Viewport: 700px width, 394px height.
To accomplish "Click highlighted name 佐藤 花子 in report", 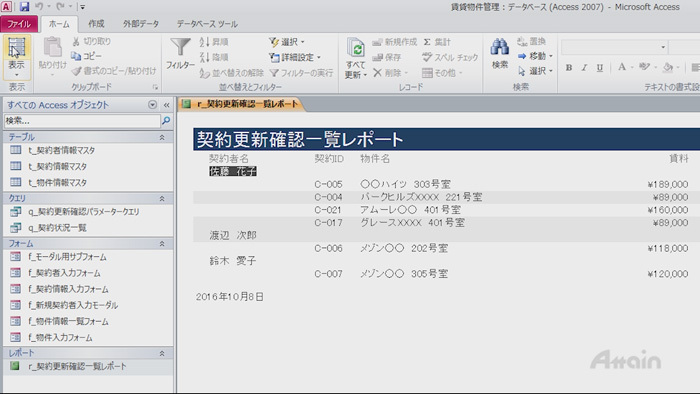I will pos(233,171).
